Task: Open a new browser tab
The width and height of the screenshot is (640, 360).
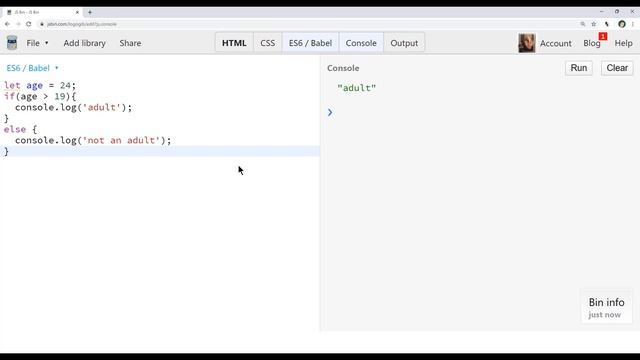Action: (90, 12)
